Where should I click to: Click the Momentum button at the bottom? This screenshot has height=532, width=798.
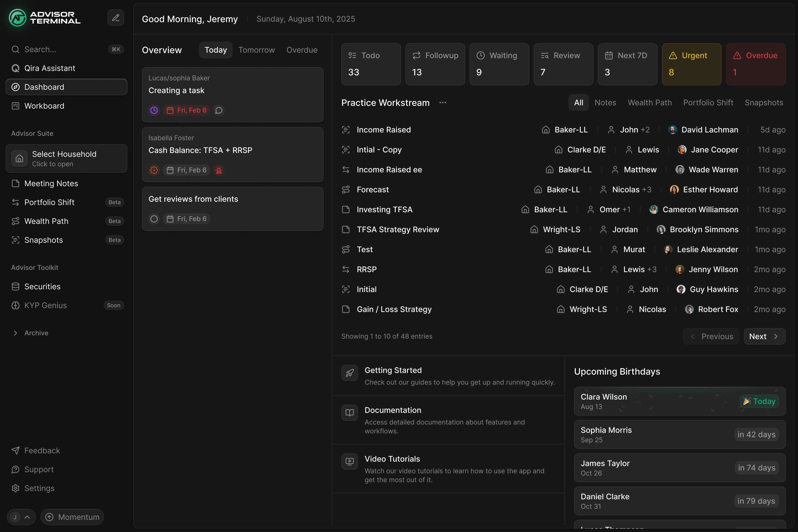[x=72, y=517]
